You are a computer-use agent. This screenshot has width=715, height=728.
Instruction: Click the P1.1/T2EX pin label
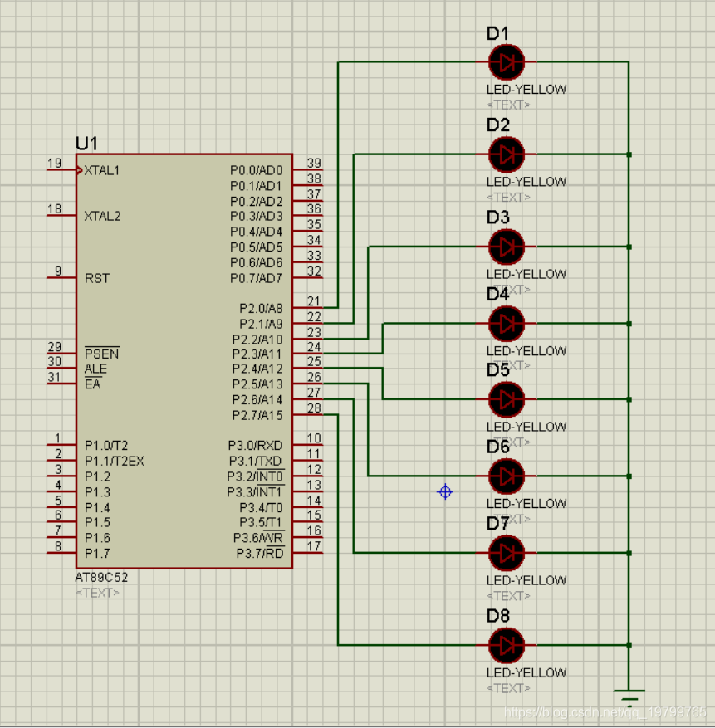115,461
